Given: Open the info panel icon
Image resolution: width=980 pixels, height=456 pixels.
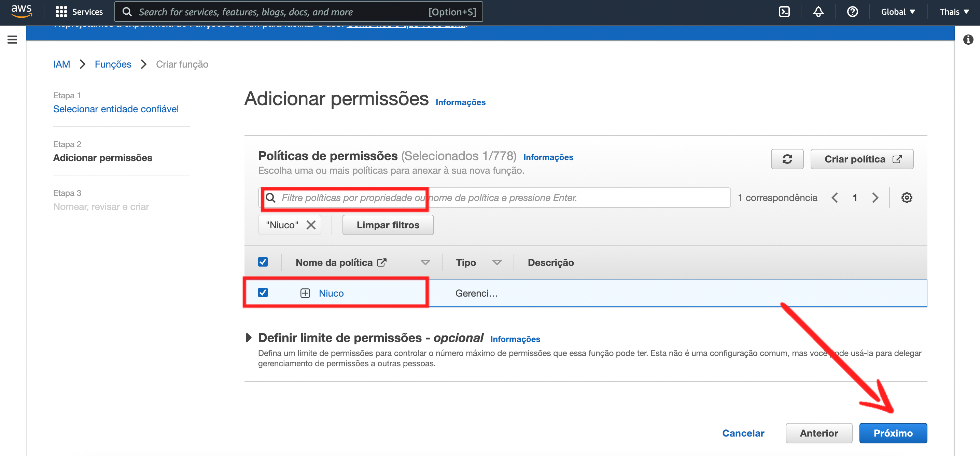Looking at the screenshot, I should coord(968,40).
